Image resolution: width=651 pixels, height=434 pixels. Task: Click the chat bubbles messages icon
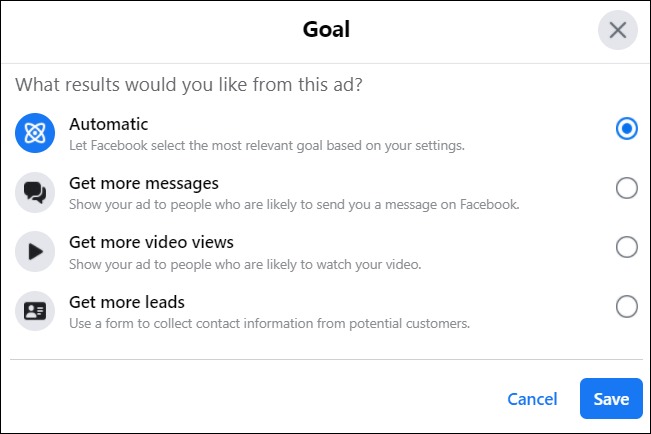(x=36, y=192)
